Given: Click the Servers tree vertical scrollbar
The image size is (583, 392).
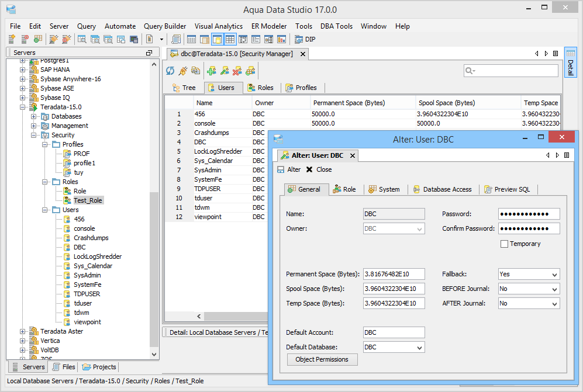Looking at the screenshot, I should tap(154, 270).
